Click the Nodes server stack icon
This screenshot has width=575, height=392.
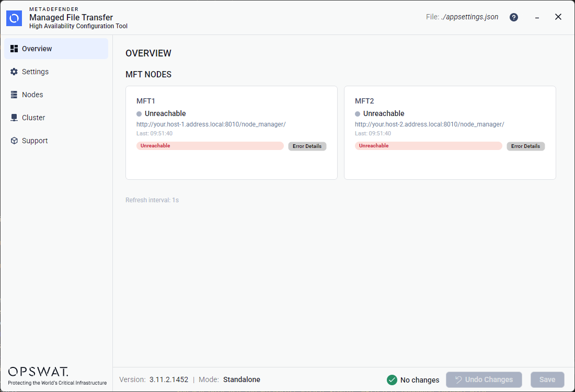(14, 95)
